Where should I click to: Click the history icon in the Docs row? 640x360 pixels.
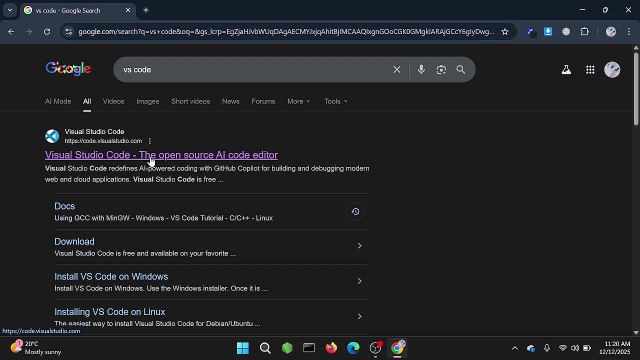tap(356, 211)
